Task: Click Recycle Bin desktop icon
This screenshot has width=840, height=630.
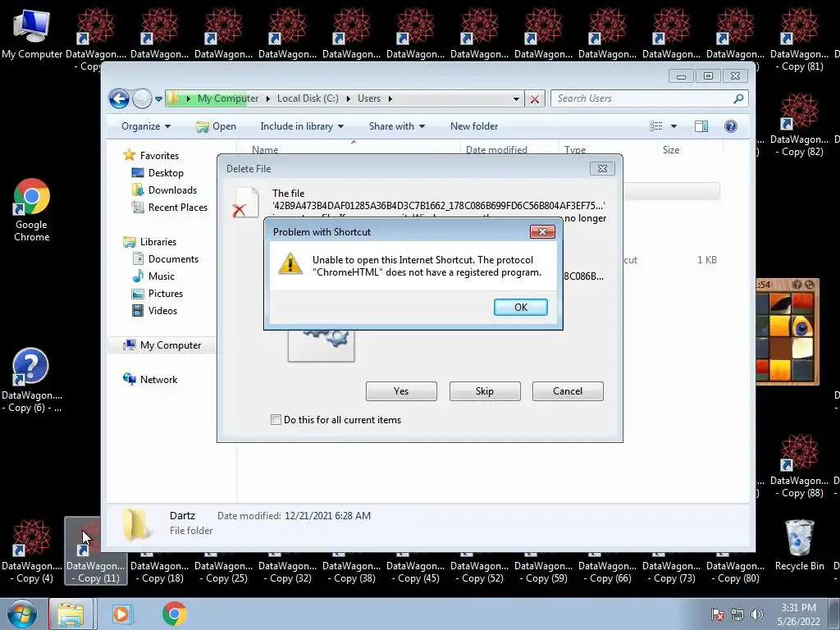Action: click(x=799, y=546)
